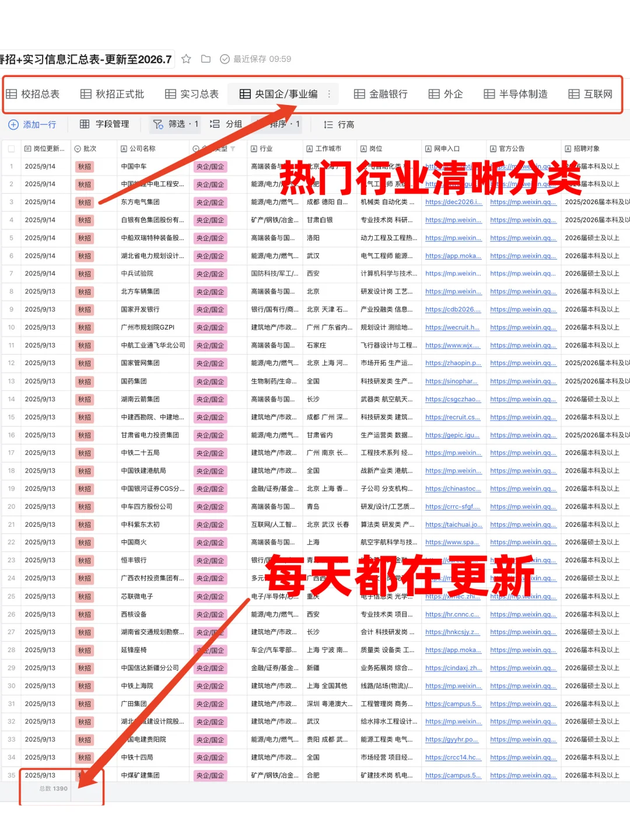630x840 pixels.
Task: Switch to the 外企 tab
Action: click(446, 94)
